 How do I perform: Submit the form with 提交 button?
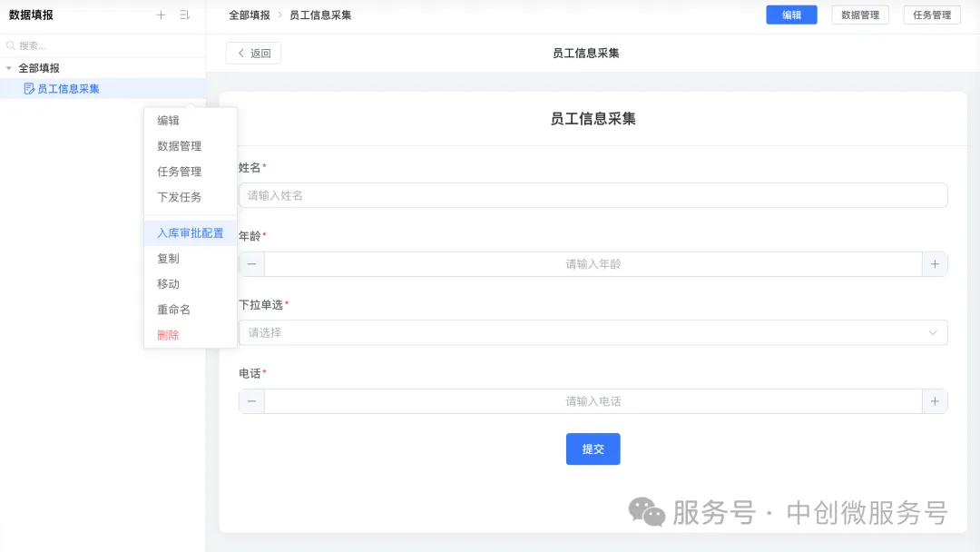click(593, 448)
